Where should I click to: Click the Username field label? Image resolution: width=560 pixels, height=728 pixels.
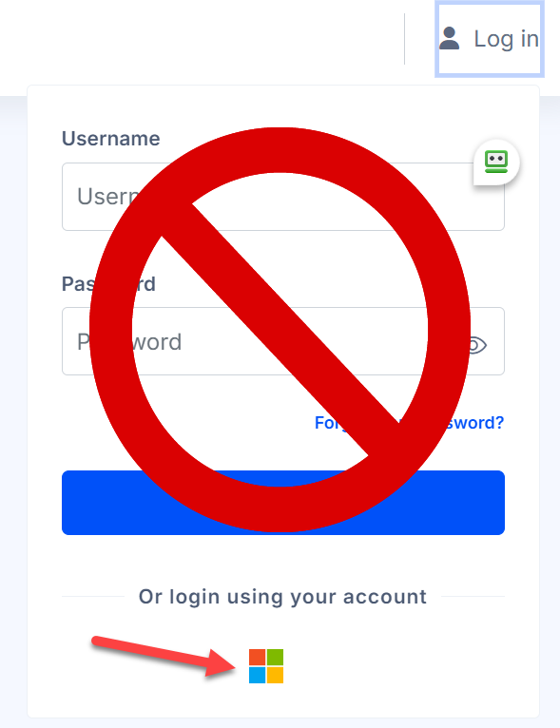pos(111,139)
